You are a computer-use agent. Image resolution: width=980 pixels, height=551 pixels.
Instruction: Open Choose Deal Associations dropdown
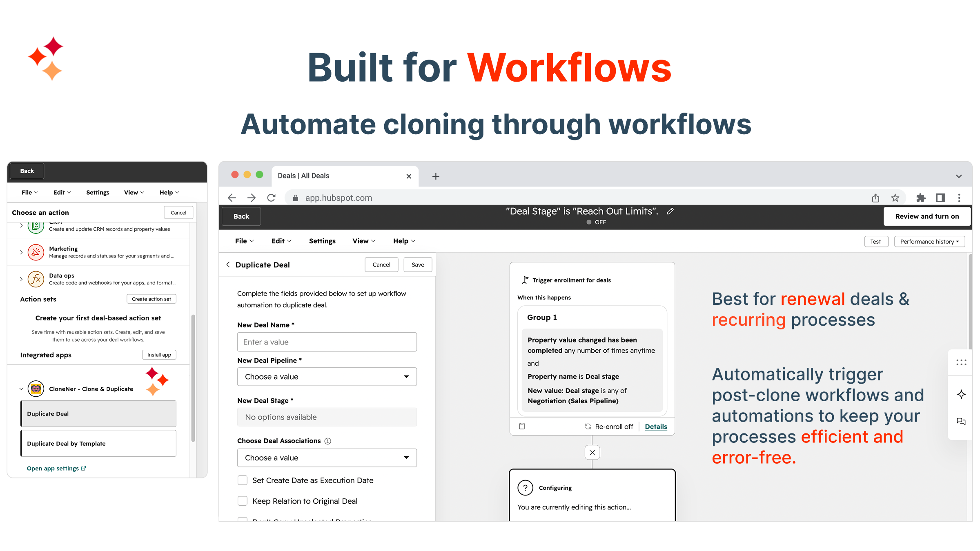pyautogui.click(x=327, y=458)
